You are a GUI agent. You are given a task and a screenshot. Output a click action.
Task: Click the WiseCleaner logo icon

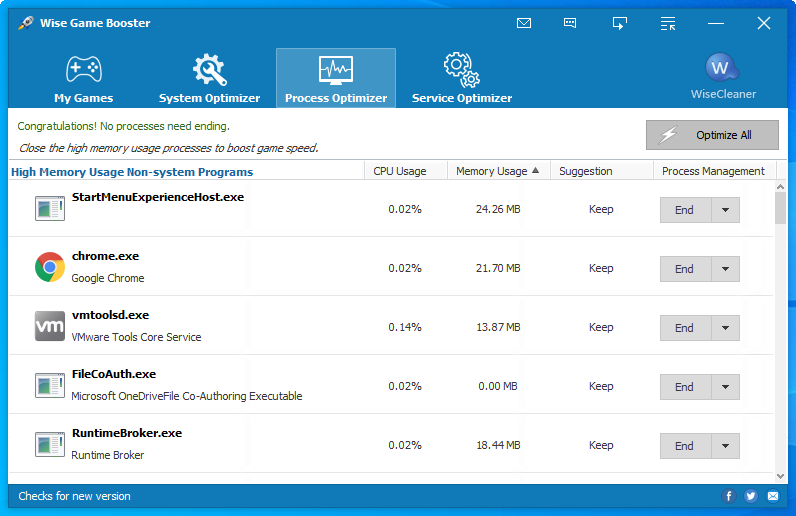722,67
